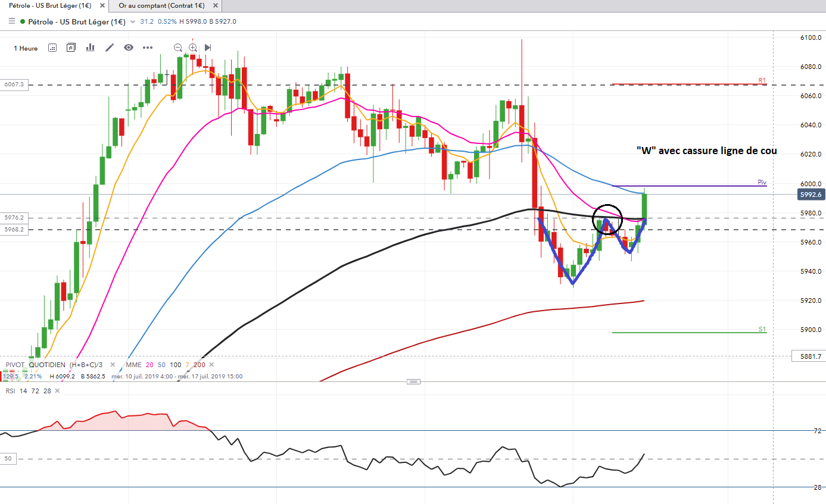Open RSI 14 72 28 indicator settings
Viewport: 826px width, 504px height.
29,391
